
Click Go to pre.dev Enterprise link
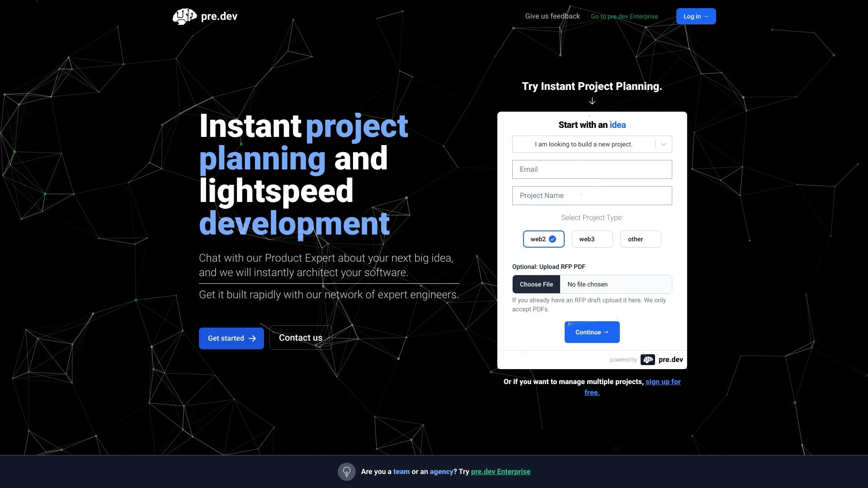(624, 16)
